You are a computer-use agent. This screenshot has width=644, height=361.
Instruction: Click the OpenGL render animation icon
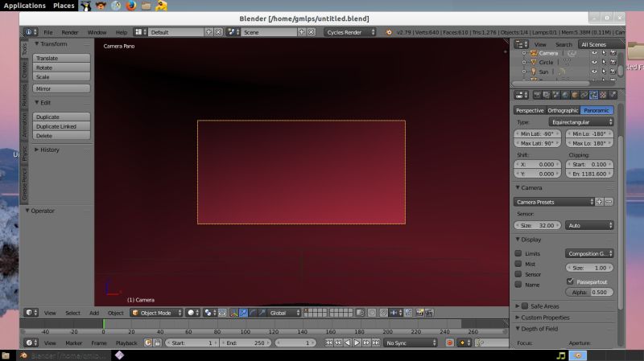pyautogui.click(x=429, y=313)
